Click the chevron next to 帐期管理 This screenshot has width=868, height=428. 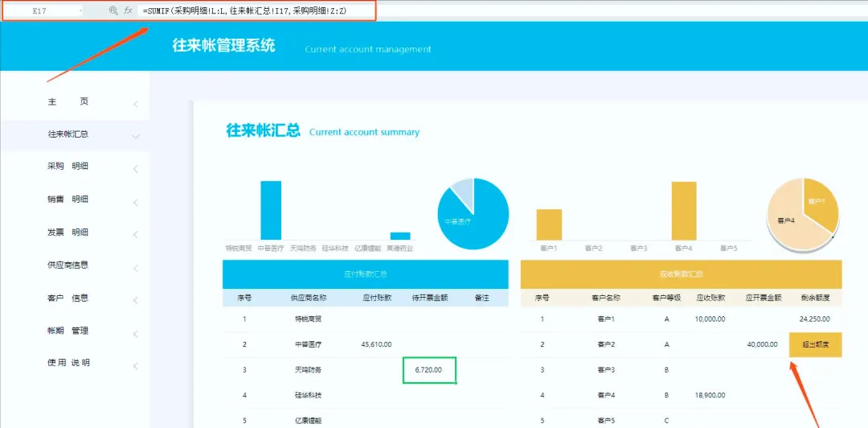coord(136,334)
